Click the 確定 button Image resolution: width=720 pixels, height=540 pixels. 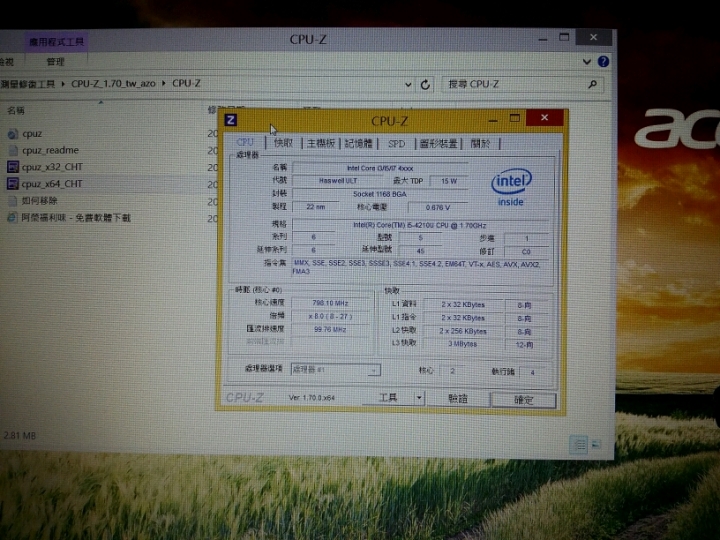(523, 400)
